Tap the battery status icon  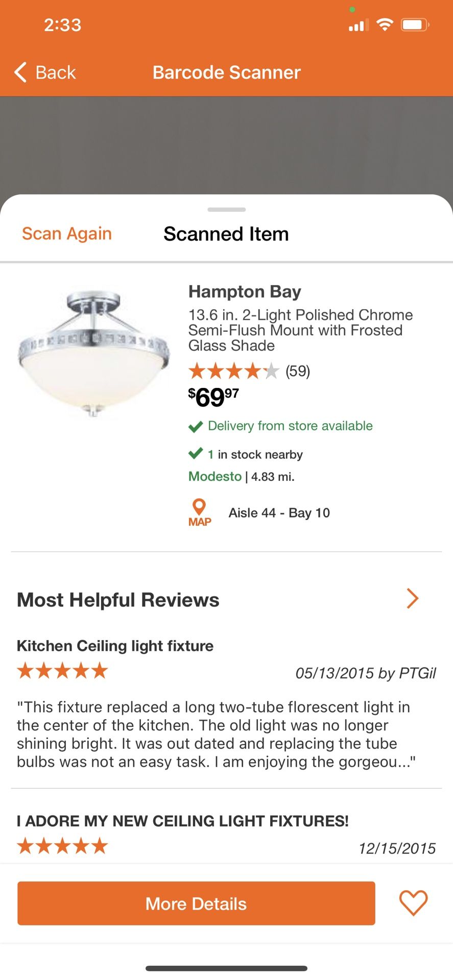[x=415, y=24]
